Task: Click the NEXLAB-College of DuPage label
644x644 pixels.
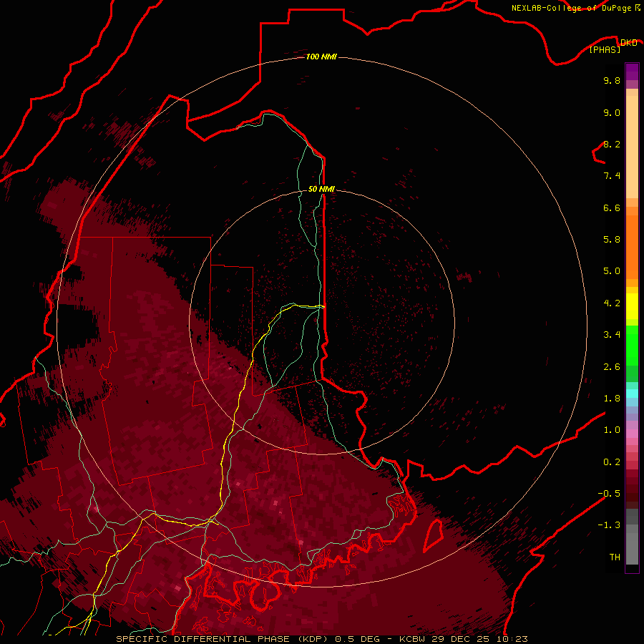Action: coord(575,8)
